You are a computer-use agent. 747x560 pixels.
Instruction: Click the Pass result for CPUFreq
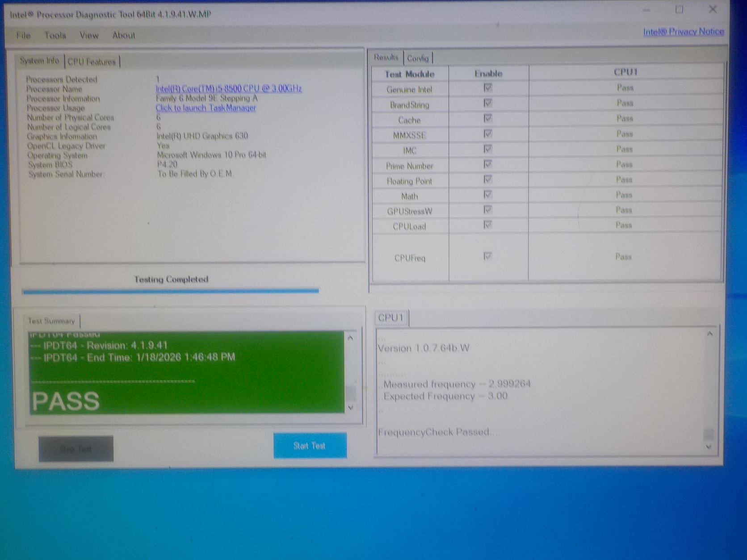coord(623,256)
